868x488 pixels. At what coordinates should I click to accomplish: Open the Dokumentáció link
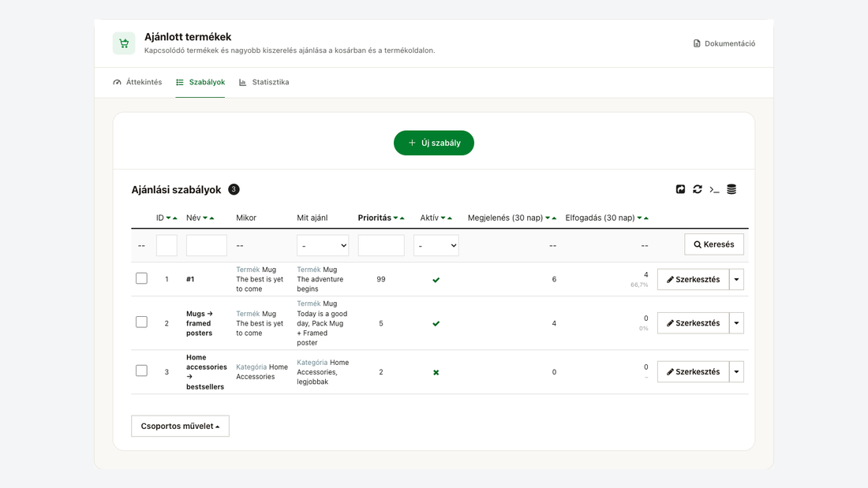[724, 43]
